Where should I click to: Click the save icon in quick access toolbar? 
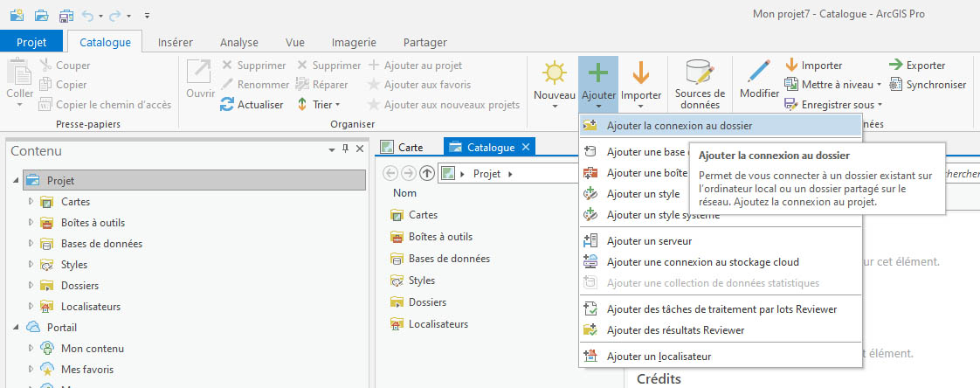click(66, 15)
